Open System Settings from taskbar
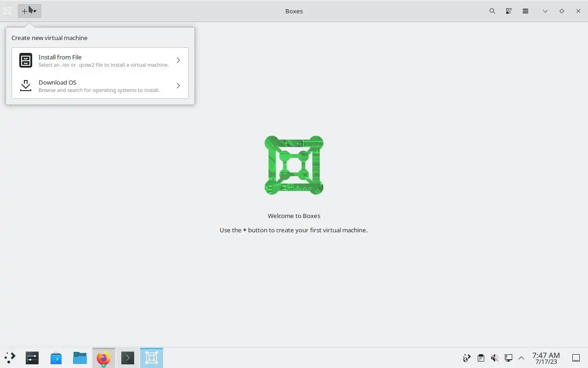The width and height of the screenshot is (588, 368). (32, 358)
